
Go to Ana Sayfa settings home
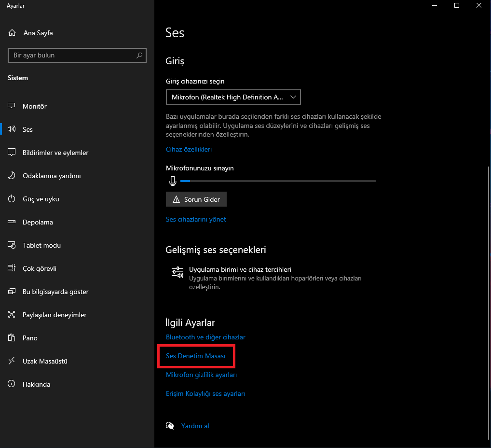tap(38, 33)
